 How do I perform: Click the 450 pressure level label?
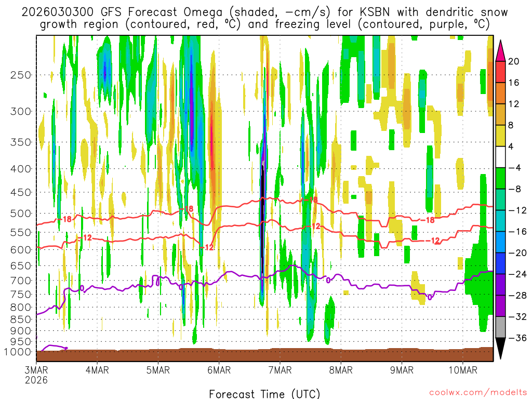click(21, 192)
